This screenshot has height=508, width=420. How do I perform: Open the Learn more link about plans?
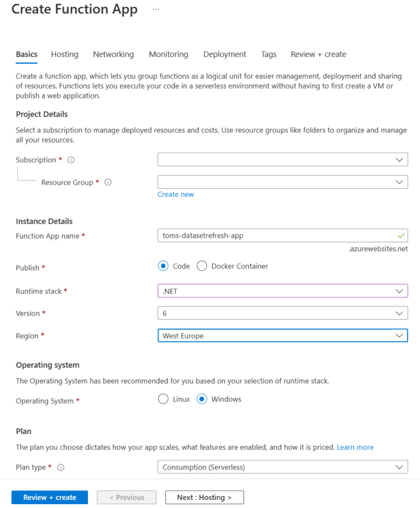[x=355, y=447]
